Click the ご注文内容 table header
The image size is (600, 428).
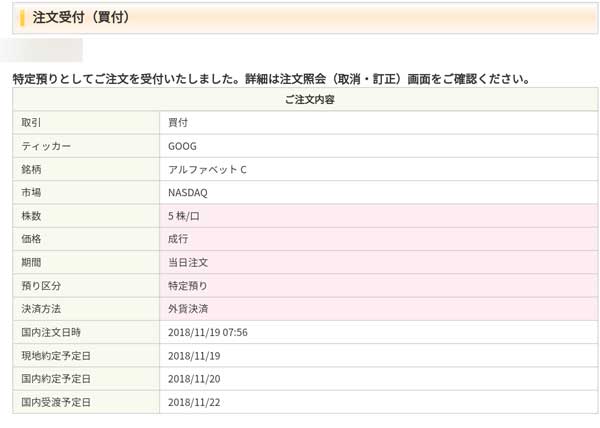305,100
